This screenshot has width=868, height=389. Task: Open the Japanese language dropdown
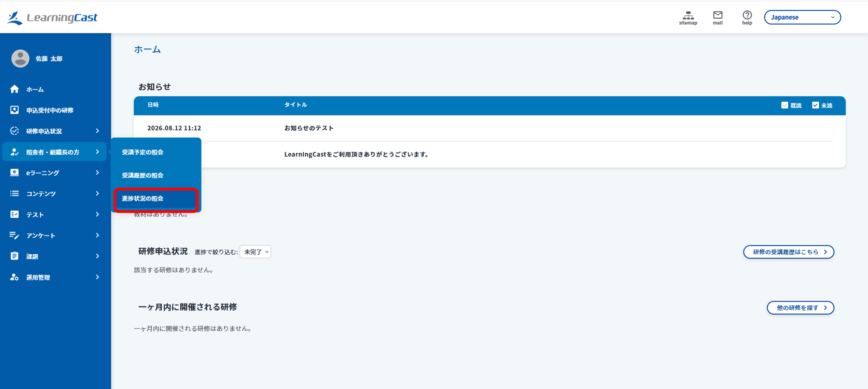tap(802, 17)
